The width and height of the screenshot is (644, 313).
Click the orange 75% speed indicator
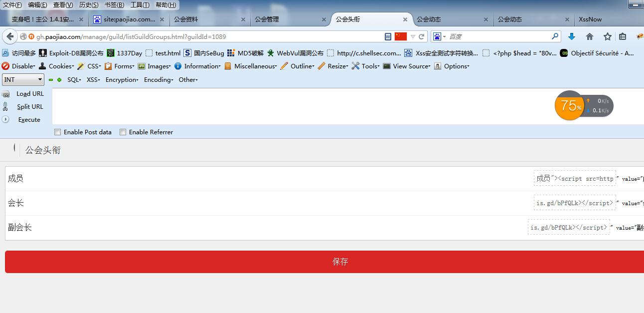569,106
